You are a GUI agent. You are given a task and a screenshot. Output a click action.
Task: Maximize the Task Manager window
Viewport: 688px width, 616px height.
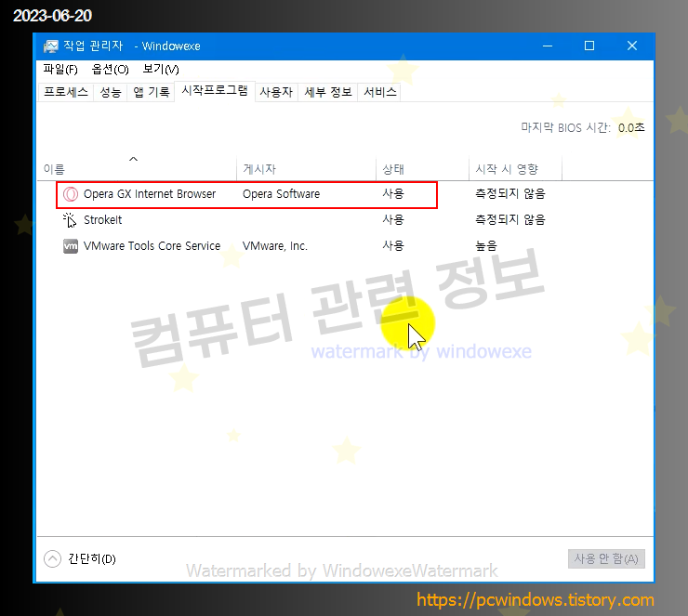[589, 46]
